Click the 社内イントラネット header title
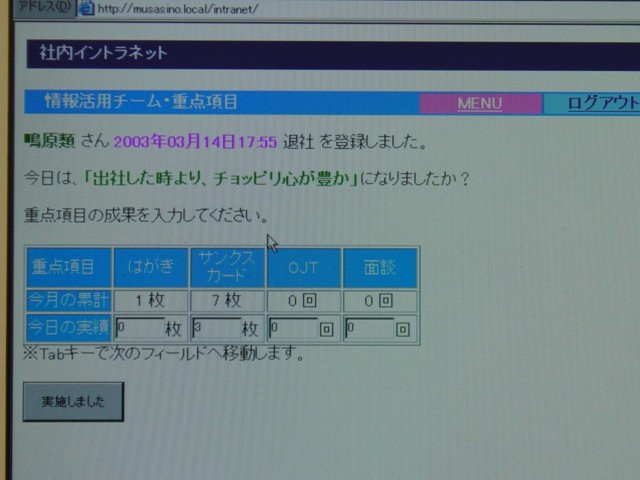The width and height of the screenshot is (640, 480). tap(103, 53)
